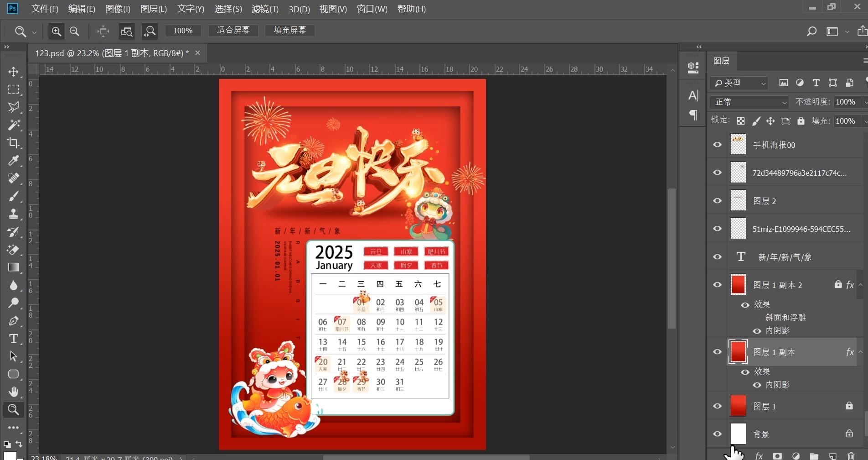
Task: Click the Zoom Out icon in options bar
Action: pyautogui.click(x=74, y=31)
